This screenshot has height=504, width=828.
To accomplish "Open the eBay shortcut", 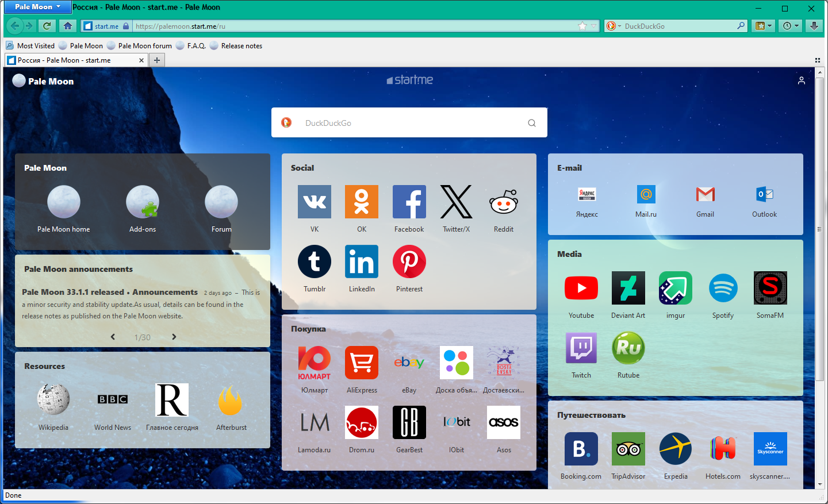I will 409,363.
